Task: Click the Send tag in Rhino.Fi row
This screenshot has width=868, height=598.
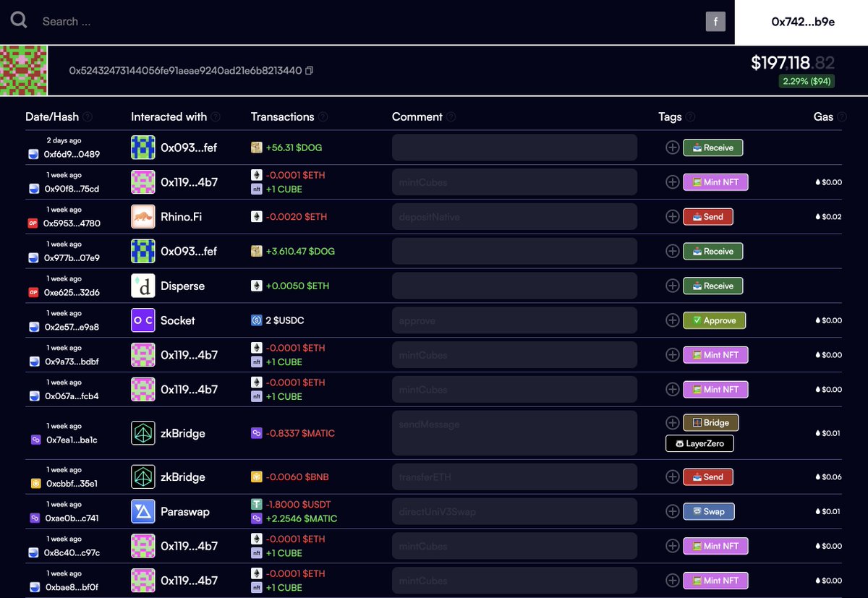Action: 708,216
